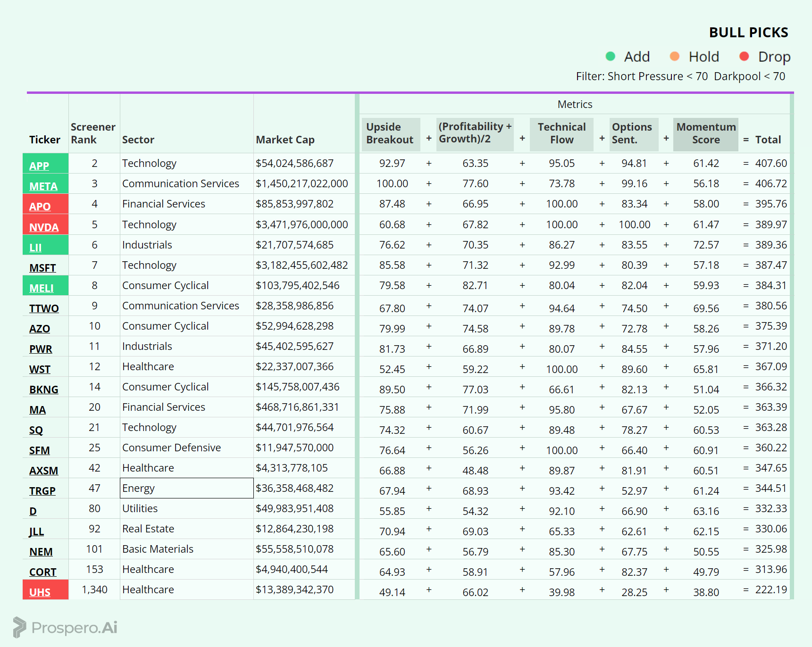This screenshot has width=812, height=647.
Task: Click the Metrics group heading
Action: pos(575,104)
